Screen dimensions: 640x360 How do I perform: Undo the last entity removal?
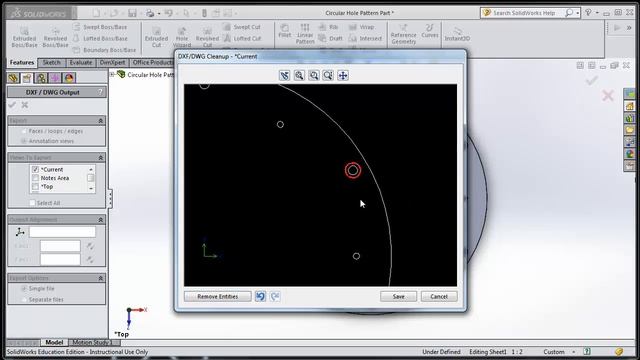(260, 296)
